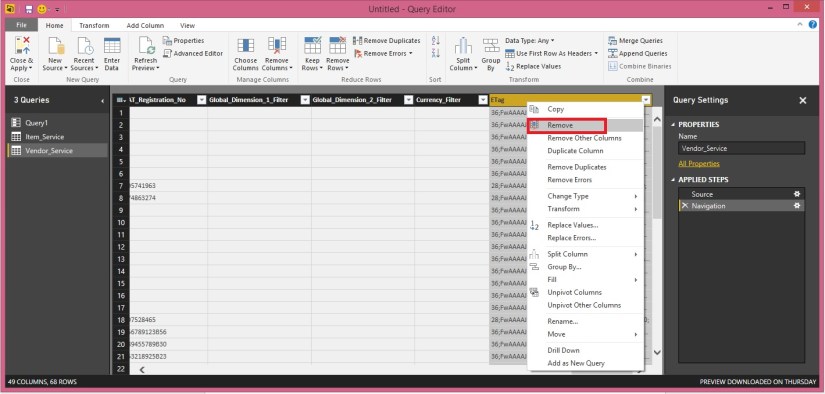Select the Home tab
This screenshot has width=825, height=394.
click(x=54, y=25)
